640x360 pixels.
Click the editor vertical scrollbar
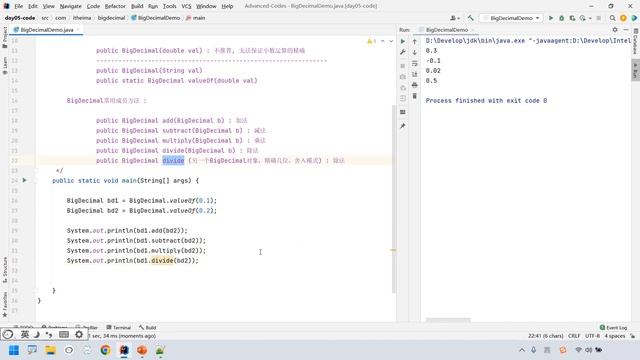[x=393, y=199]
